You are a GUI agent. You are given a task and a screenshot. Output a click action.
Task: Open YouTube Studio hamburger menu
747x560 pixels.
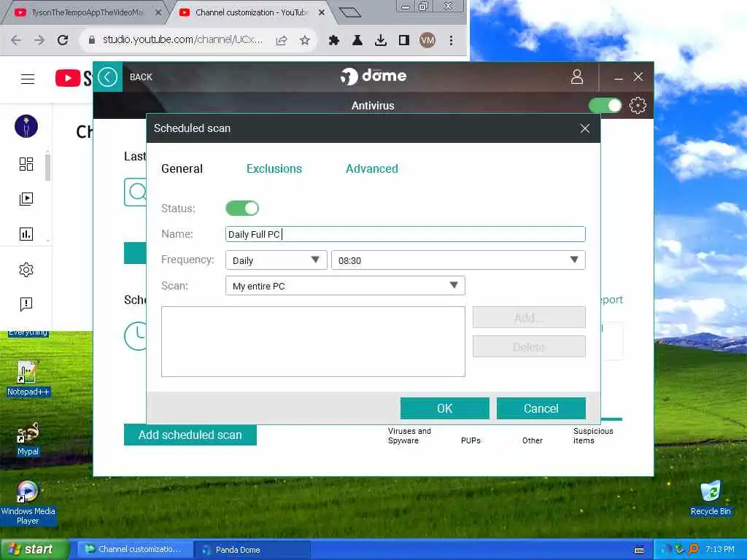click(x=28, y=79)
